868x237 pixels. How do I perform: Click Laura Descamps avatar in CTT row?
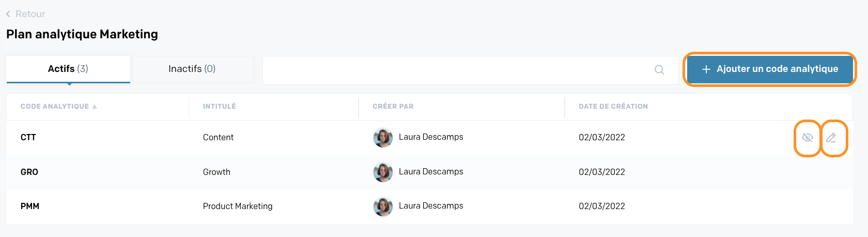click(383, 138)
